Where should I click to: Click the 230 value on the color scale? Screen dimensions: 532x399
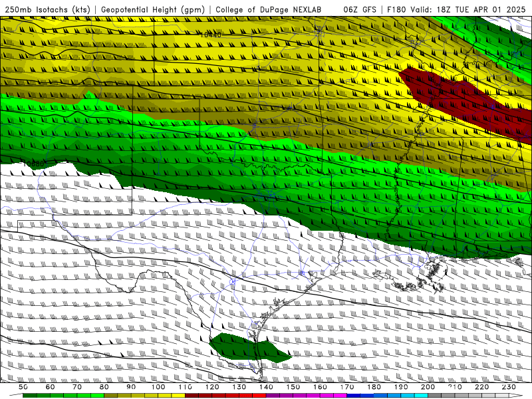point(509,387)
